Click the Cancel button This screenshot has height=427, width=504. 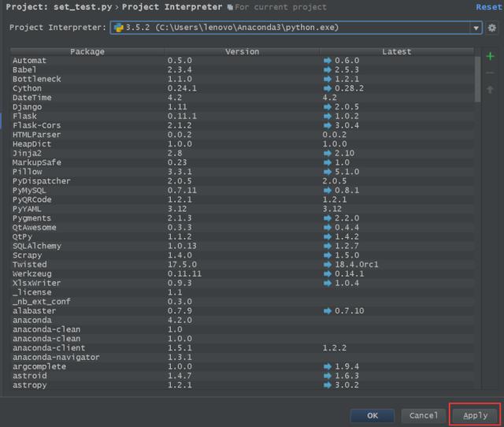[x=424, y=416]
